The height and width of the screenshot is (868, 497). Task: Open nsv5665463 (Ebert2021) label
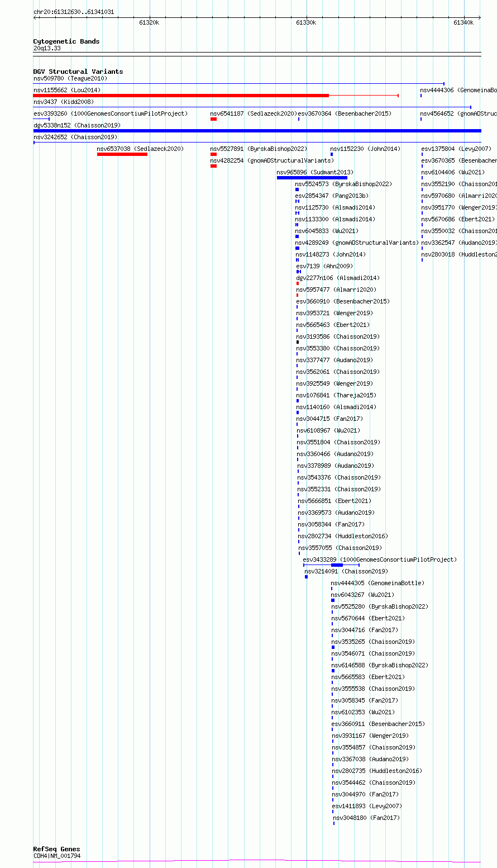coord(333,325)
